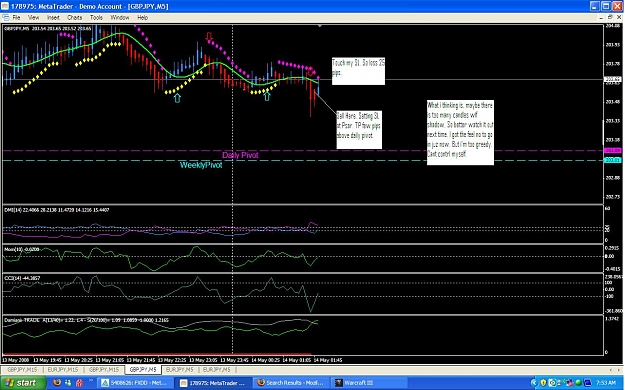Open the Window menu
The width and height of the screenshot is (625, 390).
(x=120, y=18)
